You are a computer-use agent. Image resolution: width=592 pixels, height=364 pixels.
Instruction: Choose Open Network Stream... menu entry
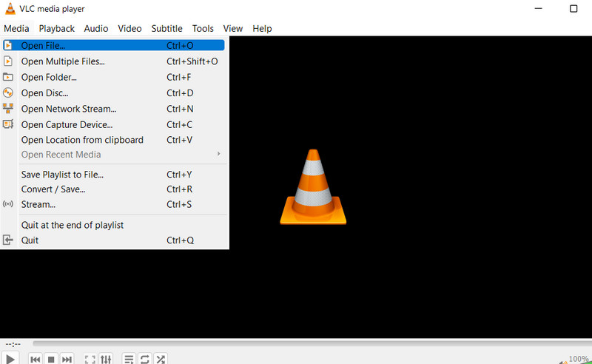point(68,109)
